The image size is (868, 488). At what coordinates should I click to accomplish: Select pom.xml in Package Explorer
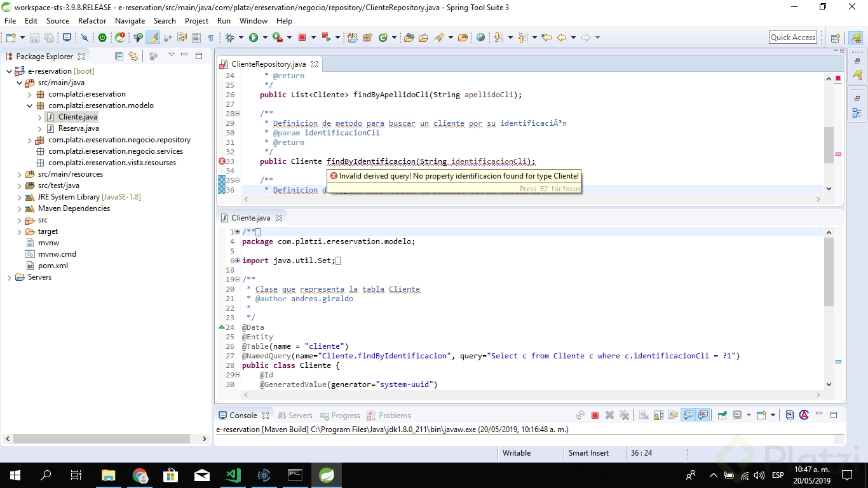point(53,266)
